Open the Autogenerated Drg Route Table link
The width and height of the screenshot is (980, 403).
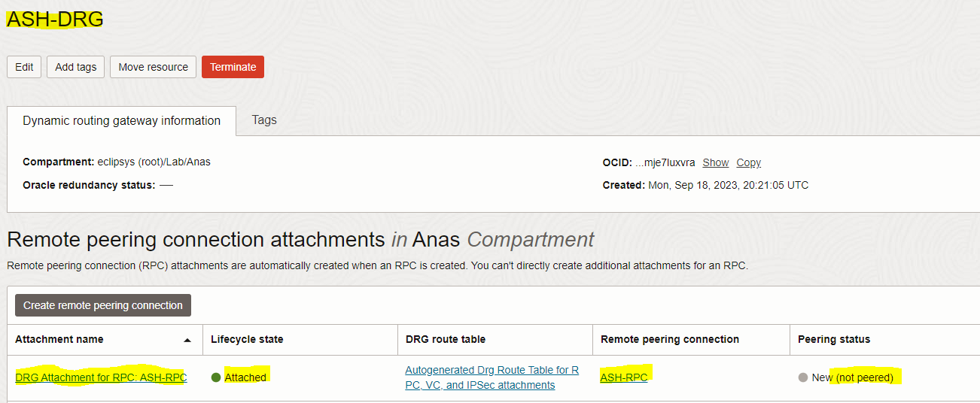pos(492,377)
